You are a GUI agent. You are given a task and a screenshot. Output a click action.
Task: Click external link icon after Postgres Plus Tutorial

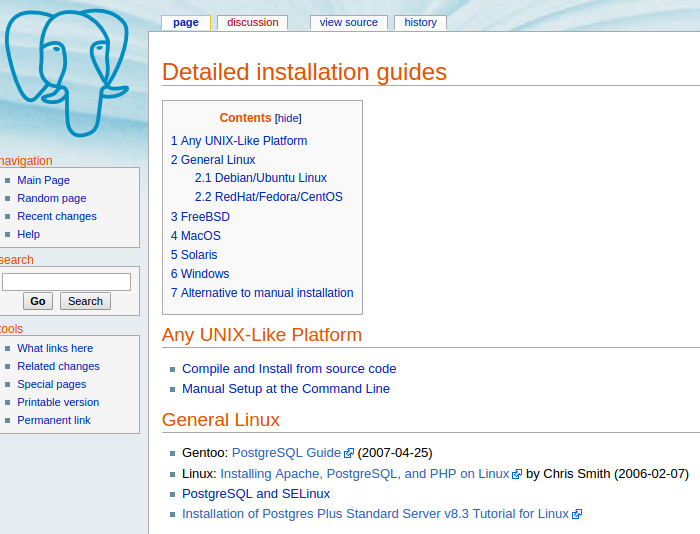coord(577,514)
